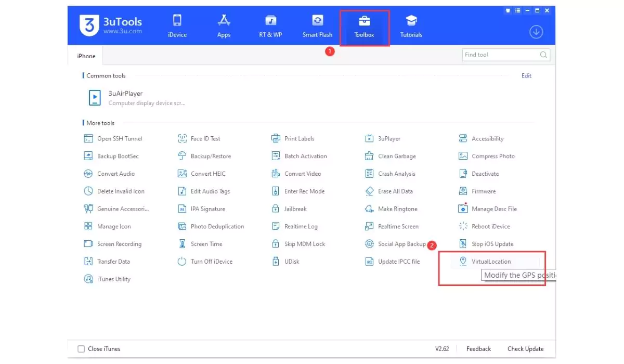Click the search magnifier icon
The image size is (624, 364).
pos(543,55)
